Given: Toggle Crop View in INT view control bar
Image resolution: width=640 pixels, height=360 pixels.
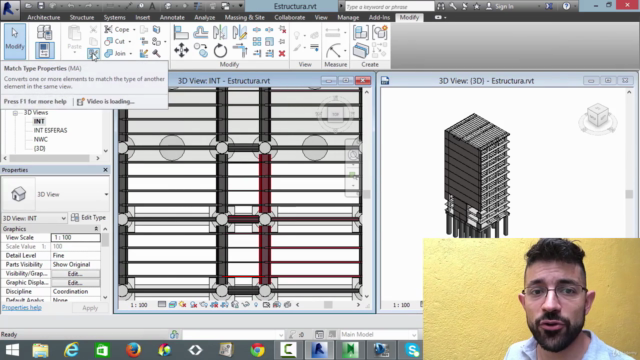Looking at the screenshot, I should click(x=214, y=304).
